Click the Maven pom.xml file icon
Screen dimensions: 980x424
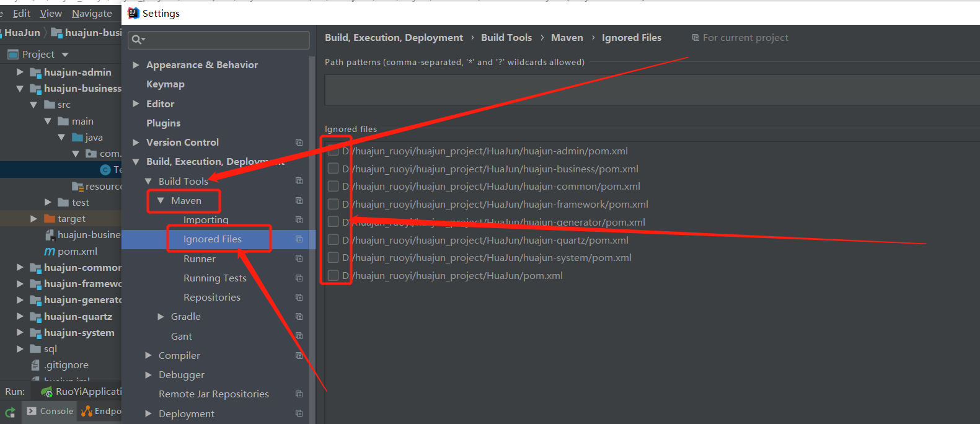tap(50, 252)
